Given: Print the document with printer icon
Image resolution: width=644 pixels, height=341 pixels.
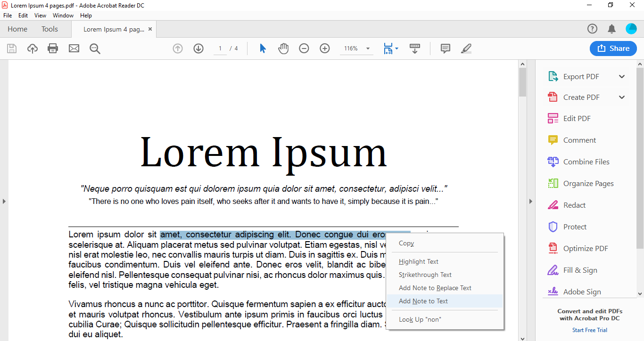Looking at the screenshot, I should coord(53,49).
